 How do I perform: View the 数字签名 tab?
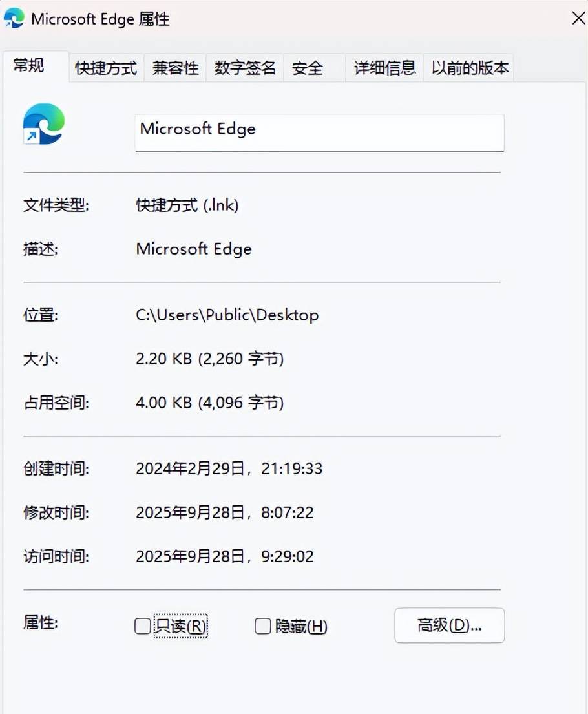pyautogui.click(x=244, y=67)
